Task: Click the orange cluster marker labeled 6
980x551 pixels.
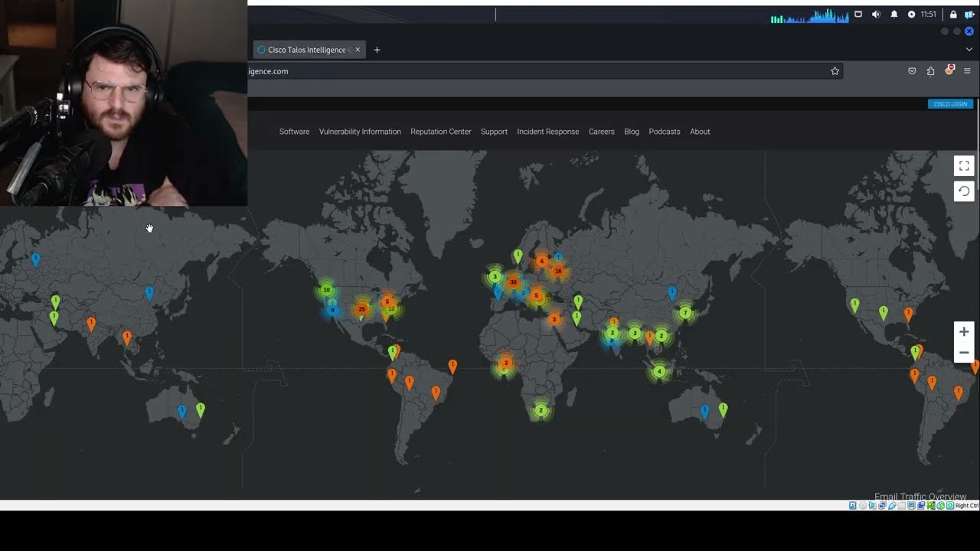Action: (x=541, y=262)
